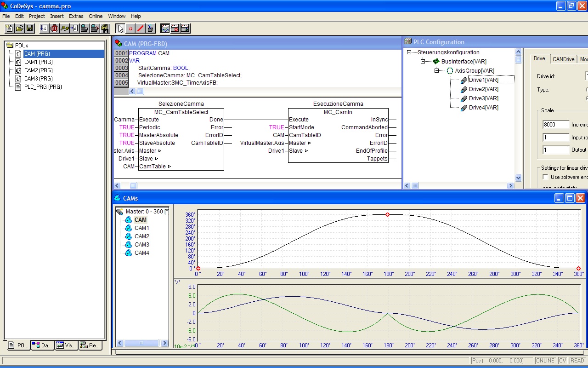Collapse the BusInterface[VAR] node
The image size is (588, 368).
pos(423,62)
